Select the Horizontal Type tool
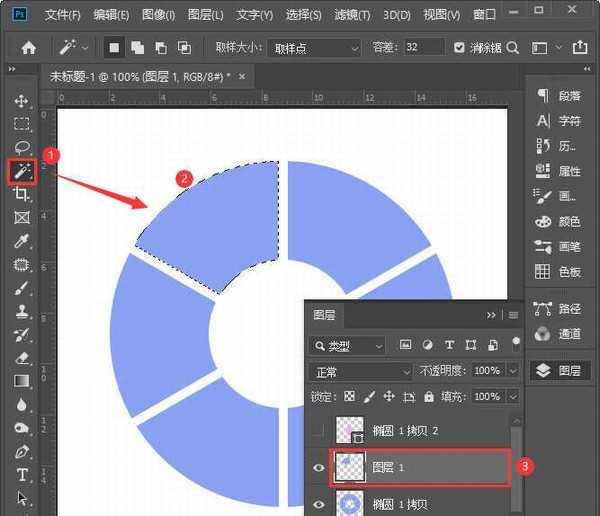Viewport: 600px width, 516px height. point(21,474)
